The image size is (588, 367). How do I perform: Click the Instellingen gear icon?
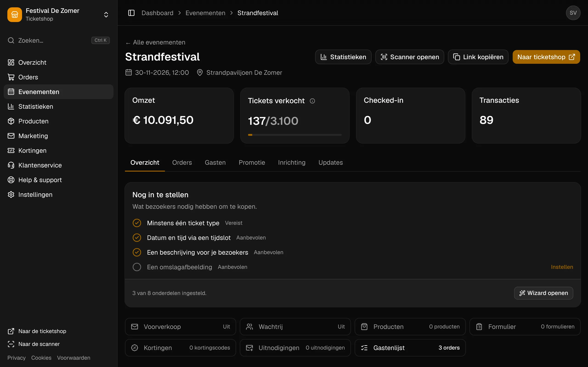[11, 195]
